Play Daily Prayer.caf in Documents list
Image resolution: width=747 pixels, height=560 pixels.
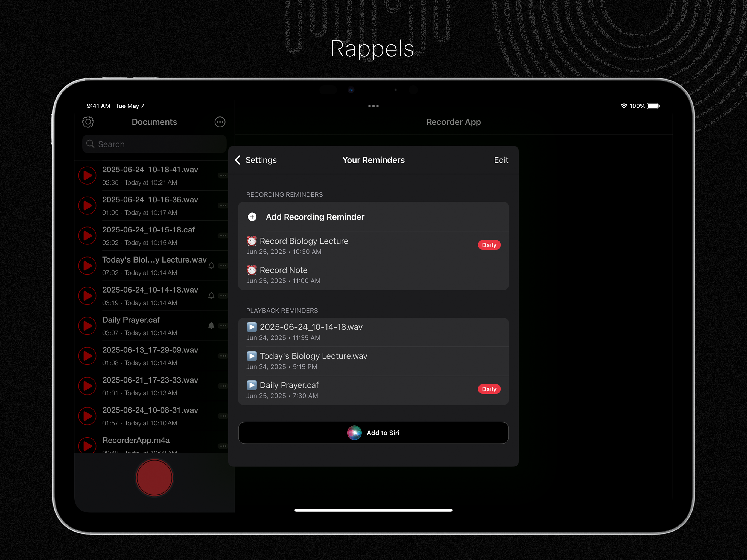[x=87, y=326]
